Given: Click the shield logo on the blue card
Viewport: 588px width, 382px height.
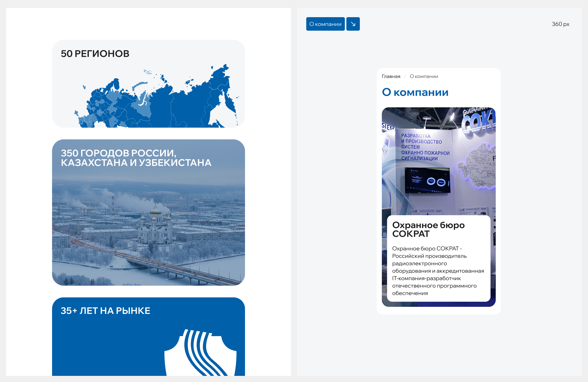Looking at the screenshot, I should pyautogui.click(x=201, y=353).
